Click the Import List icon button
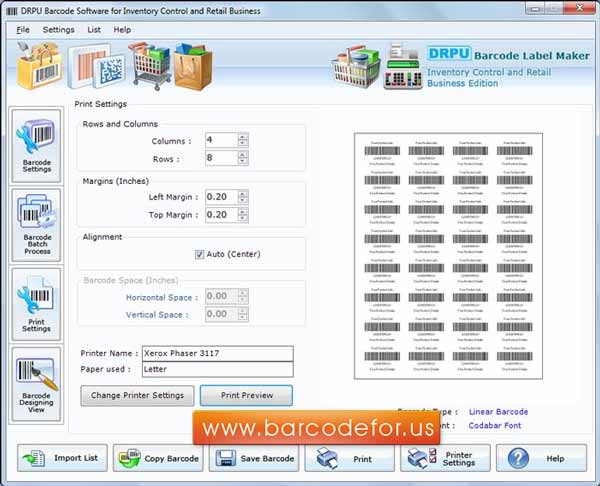The image size is (600, 486). [x=62, y=458]
